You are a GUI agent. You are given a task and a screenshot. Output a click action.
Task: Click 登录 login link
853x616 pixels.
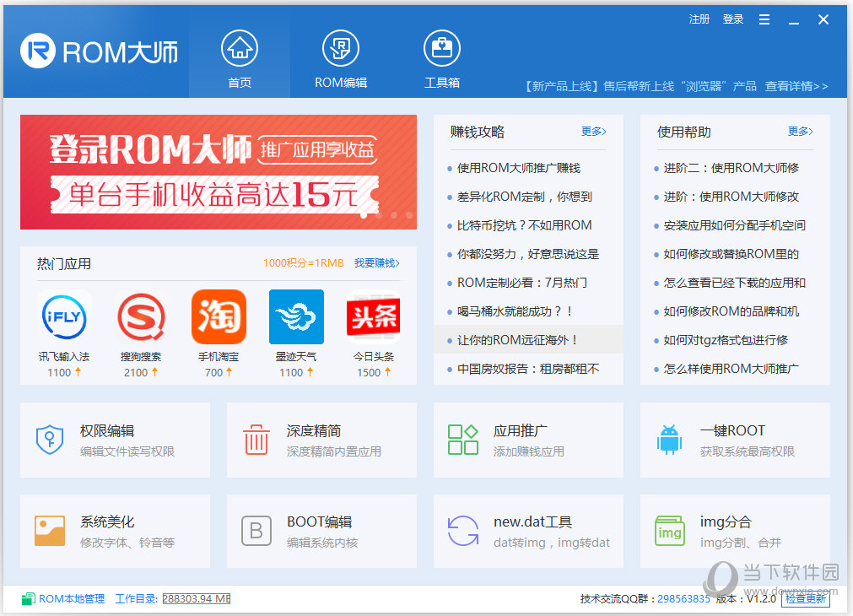point(733,19)
